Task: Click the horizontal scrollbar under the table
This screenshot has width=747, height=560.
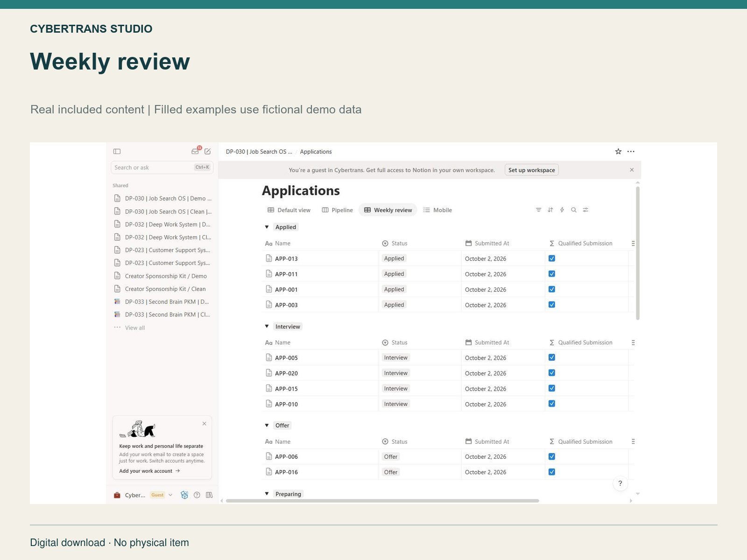Action: click(382, 501)
